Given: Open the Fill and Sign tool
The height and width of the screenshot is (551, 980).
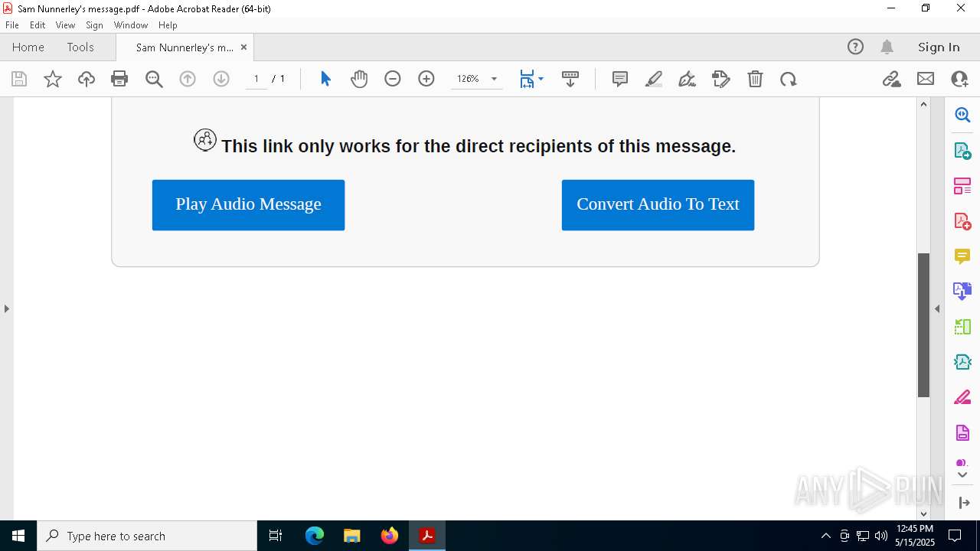Looking at the screenshot, I should point(721,79).
